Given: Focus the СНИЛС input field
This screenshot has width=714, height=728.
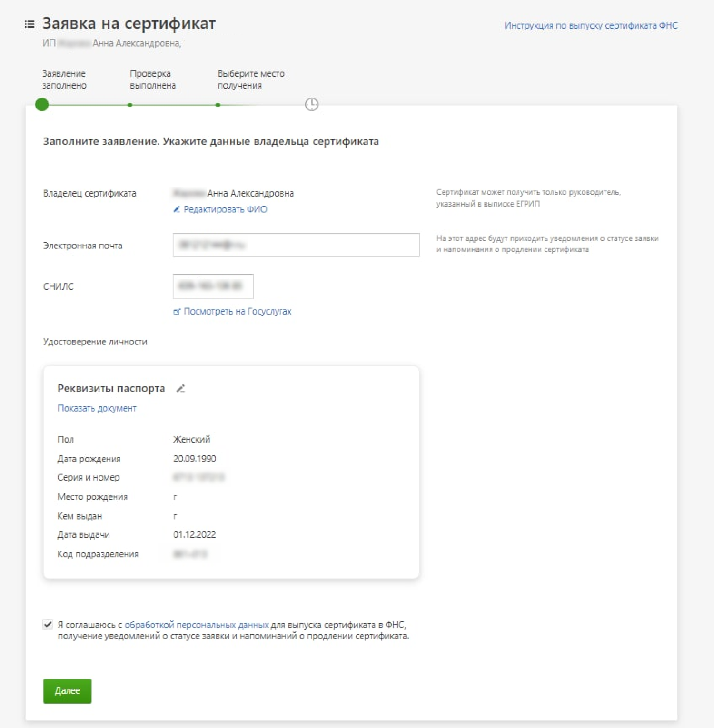Looking at the screenshot, I should pyautogui.click(x=213, y=286).
